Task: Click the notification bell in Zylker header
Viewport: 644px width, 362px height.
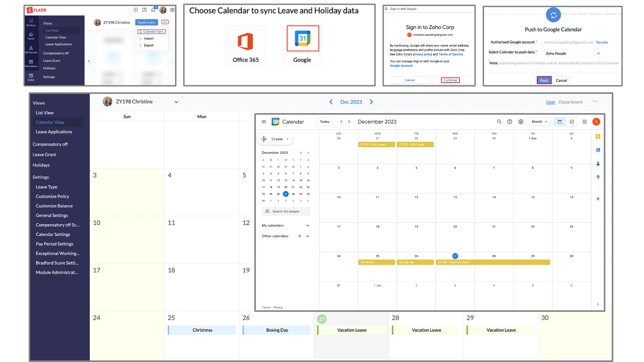Action: tap(153, 10)
